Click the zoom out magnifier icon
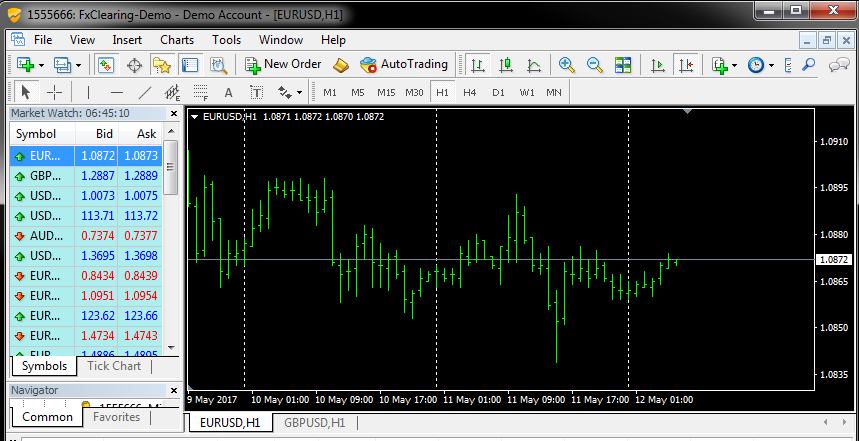 click(595, 65)
